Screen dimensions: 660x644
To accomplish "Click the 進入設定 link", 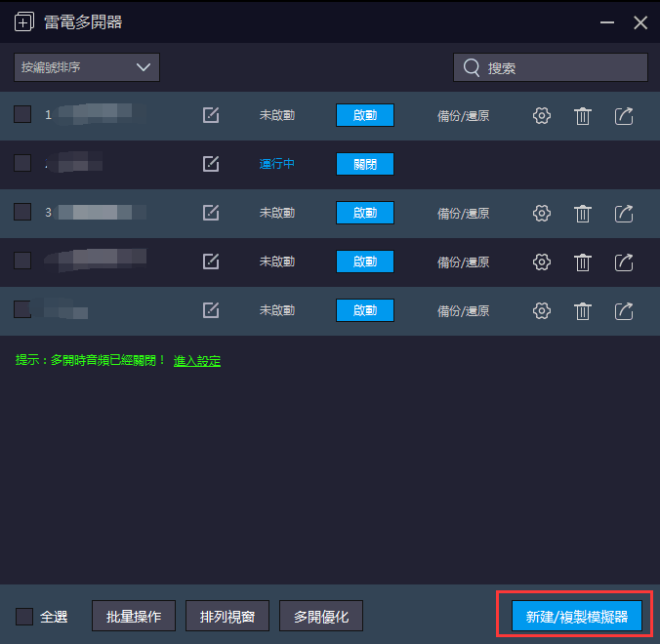I will point(197,361).
